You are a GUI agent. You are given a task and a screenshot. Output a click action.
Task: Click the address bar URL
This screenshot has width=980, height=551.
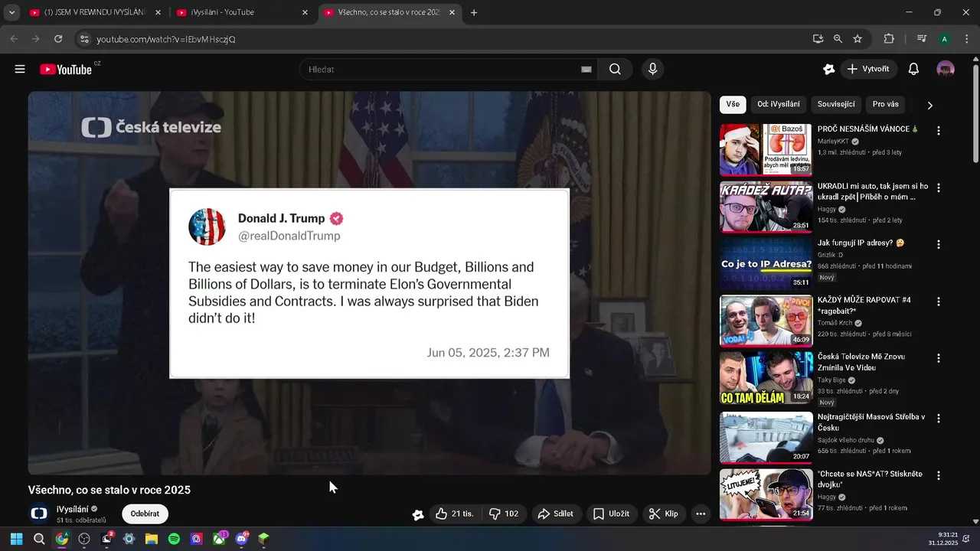(166, 39)
